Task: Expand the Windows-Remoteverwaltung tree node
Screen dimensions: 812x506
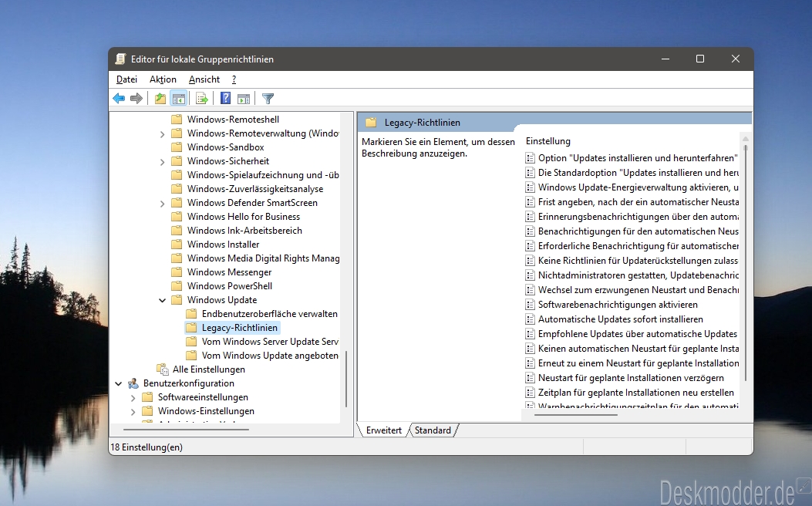Action: tap(162, 134)
